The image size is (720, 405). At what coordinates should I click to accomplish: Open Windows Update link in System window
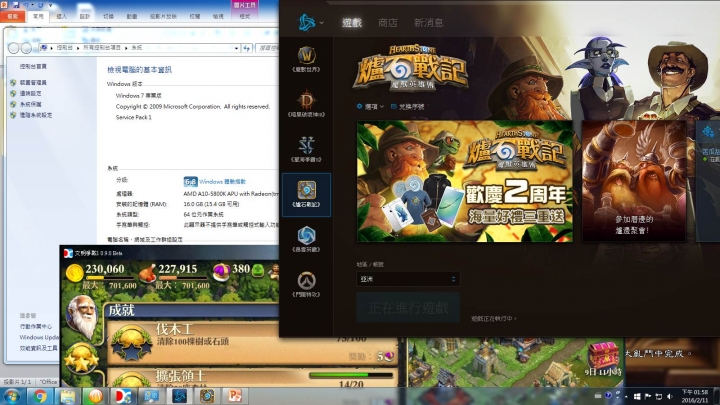click(39, 338)
